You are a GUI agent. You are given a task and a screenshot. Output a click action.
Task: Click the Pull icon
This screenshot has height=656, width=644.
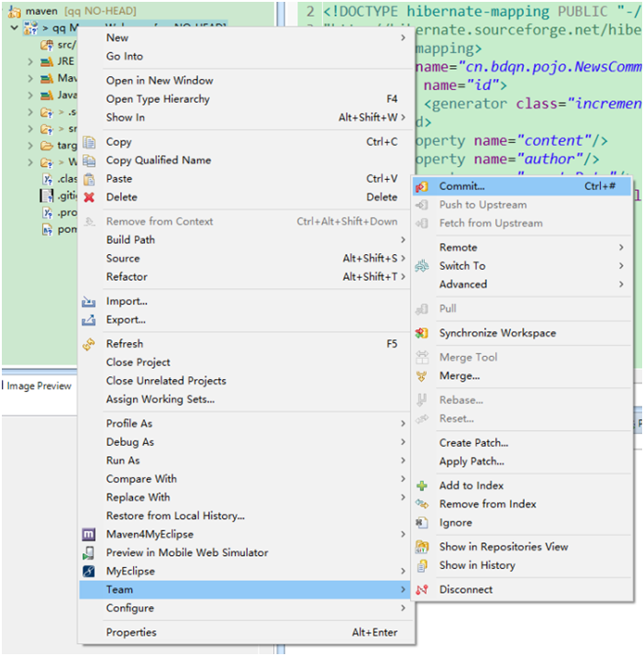tap(422, 309)
